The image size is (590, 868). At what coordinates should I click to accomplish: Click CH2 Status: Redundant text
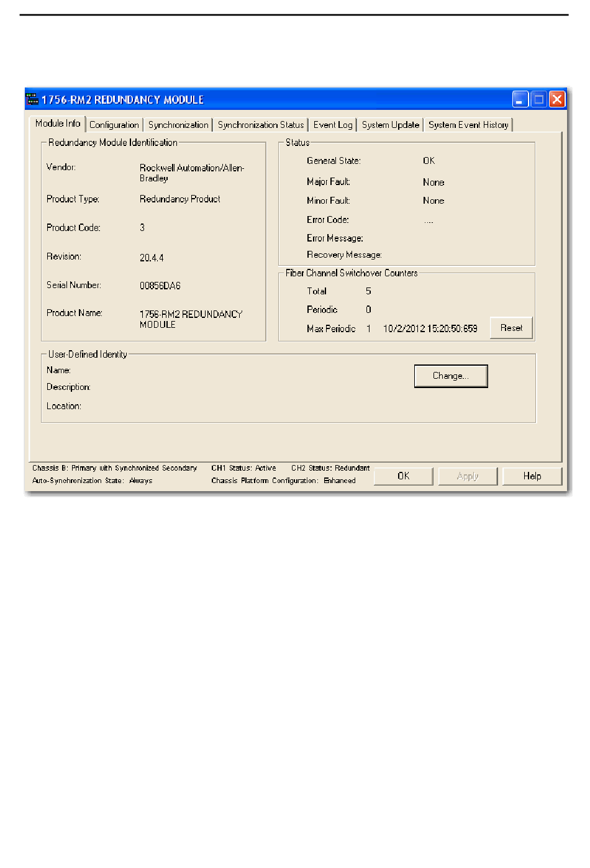pyautogui.click(x=330, y=468)
